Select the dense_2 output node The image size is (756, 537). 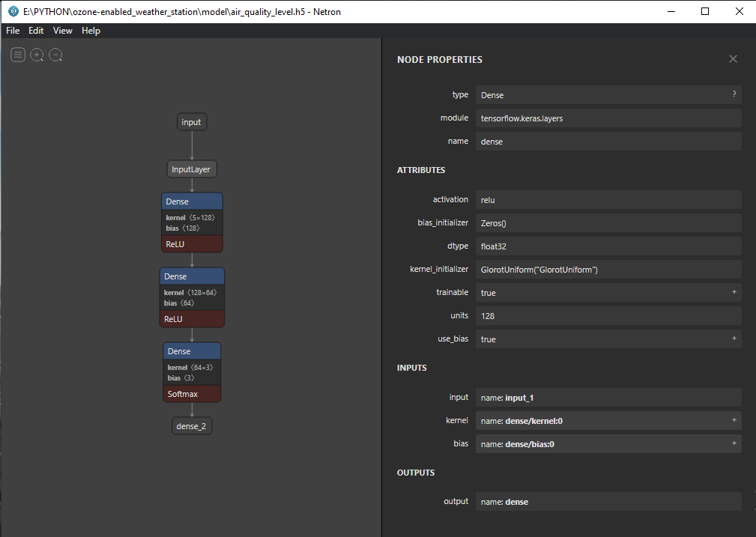pos(192,426)
